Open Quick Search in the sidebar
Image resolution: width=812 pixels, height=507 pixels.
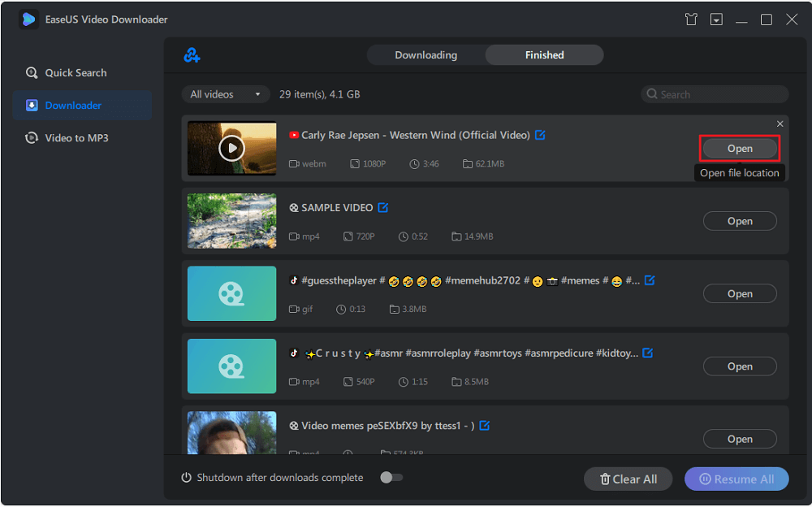(x=76, y=73)
